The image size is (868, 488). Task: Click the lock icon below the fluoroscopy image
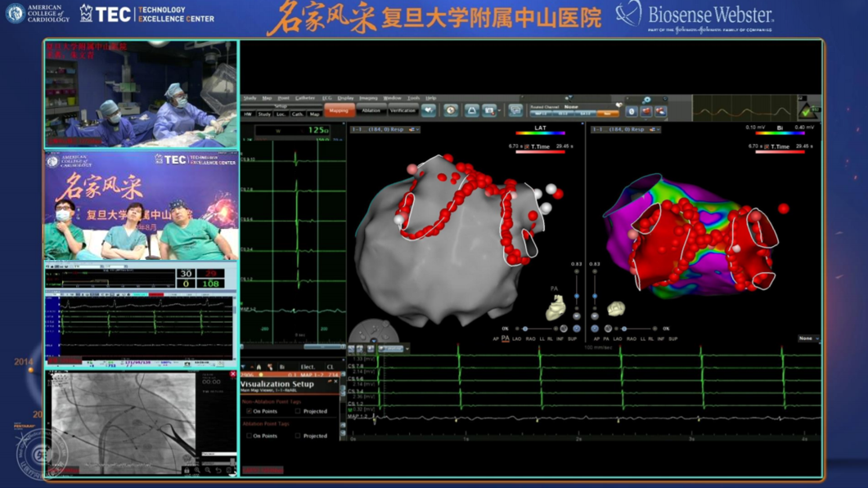187,470
